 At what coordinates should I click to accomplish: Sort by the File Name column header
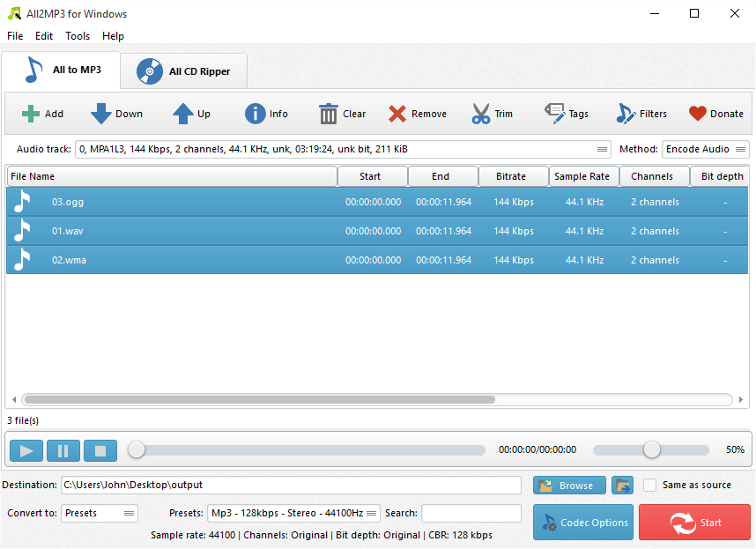tap(172, 176)
